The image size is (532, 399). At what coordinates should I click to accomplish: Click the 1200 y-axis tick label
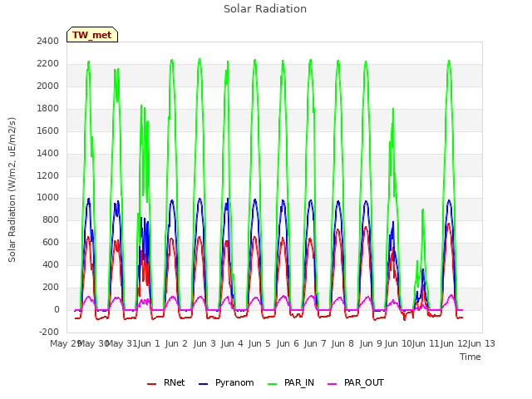48,175
